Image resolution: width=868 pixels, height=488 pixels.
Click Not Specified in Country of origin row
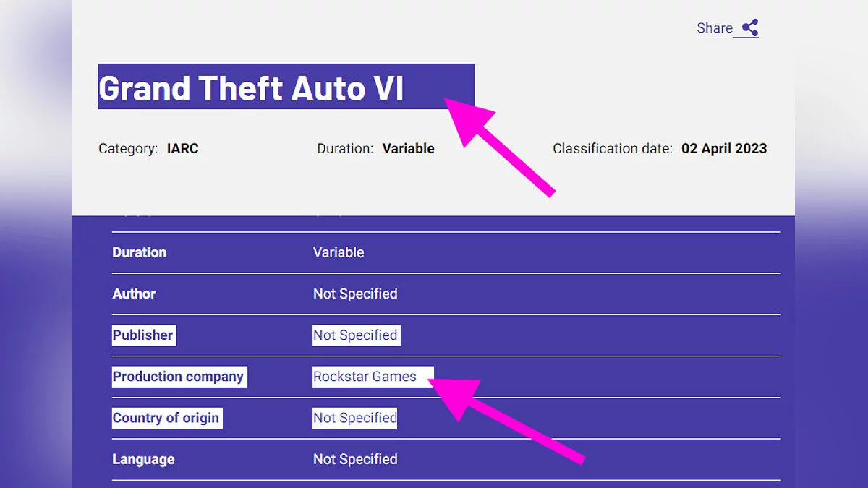(354, 418)
